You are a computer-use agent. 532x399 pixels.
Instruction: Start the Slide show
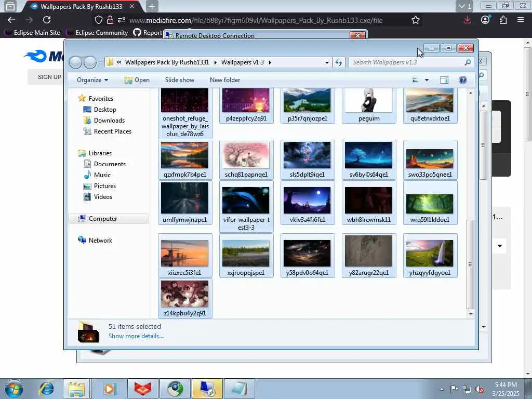pyautogui.click(x=179, y=80)
